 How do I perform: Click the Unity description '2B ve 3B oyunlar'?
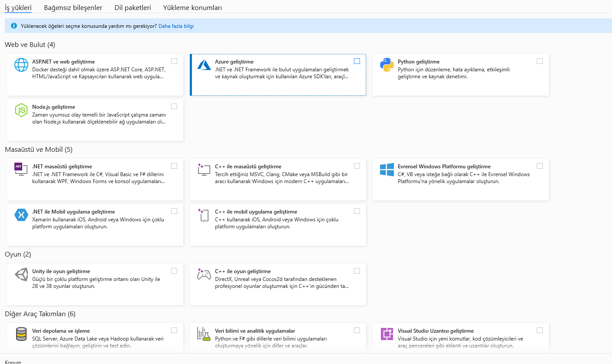tap(96, 283)
